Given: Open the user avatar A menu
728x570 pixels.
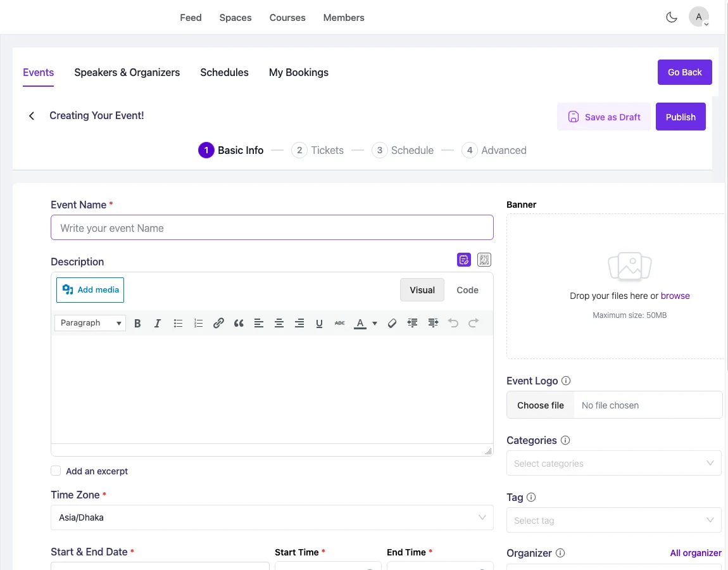Looking at the screenshot, I should click(699, 17).
